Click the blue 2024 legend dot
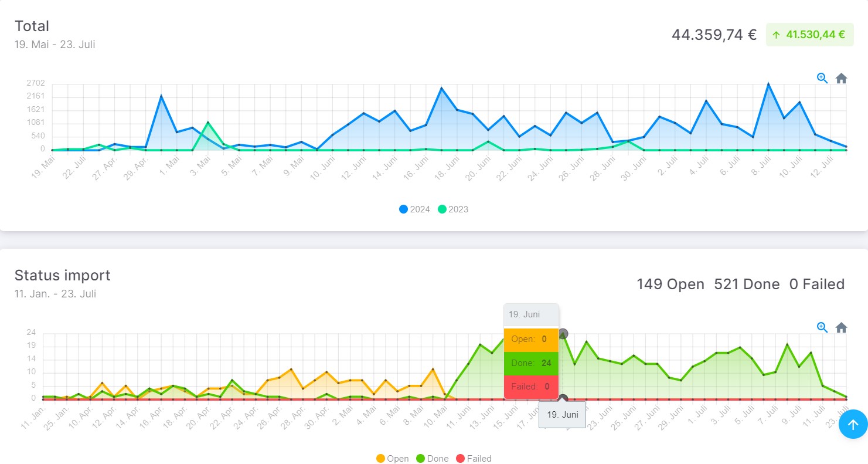 [x=403, y=209]
